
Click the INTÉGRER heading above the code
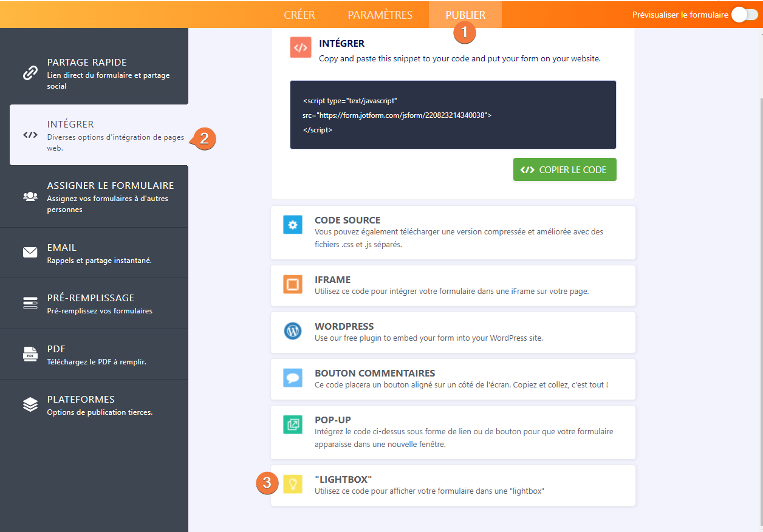point(341,44)
